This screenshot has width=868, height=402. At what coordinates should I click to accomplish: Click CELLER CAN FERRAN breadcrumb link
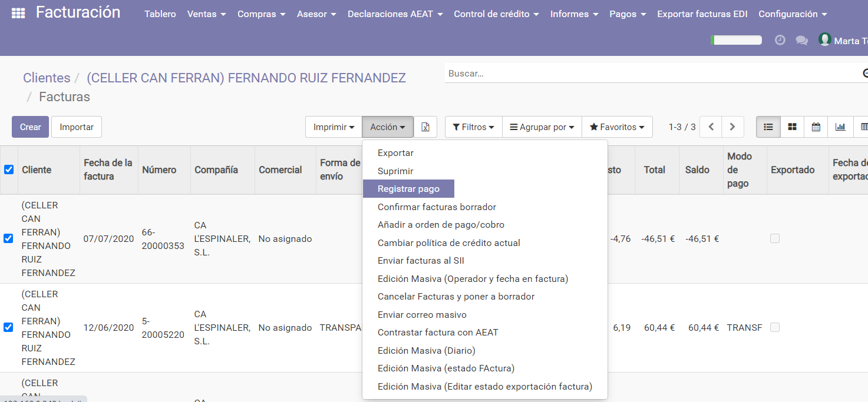pyautogui.click(x=246, y=78)
